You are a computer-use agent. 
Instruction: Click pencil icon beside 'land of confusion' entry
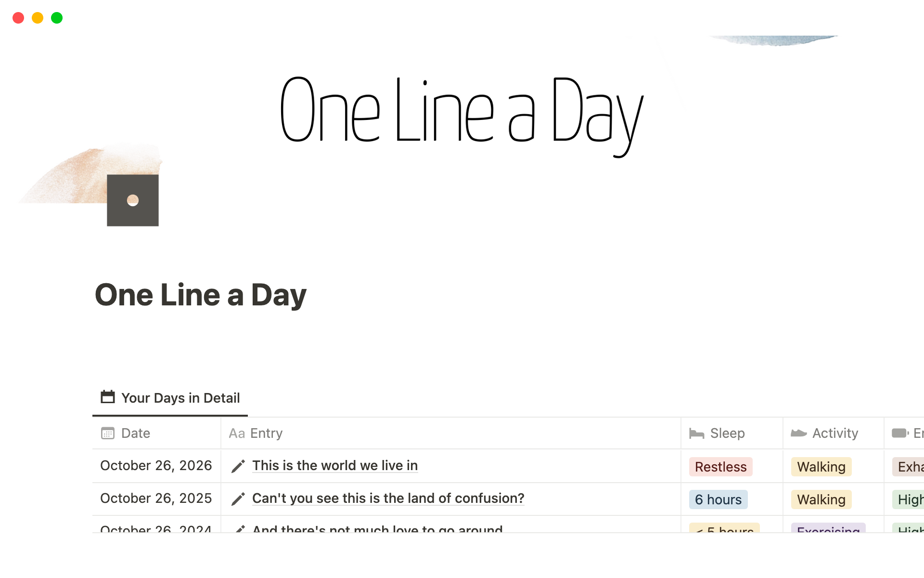click(x=238, y=499)
